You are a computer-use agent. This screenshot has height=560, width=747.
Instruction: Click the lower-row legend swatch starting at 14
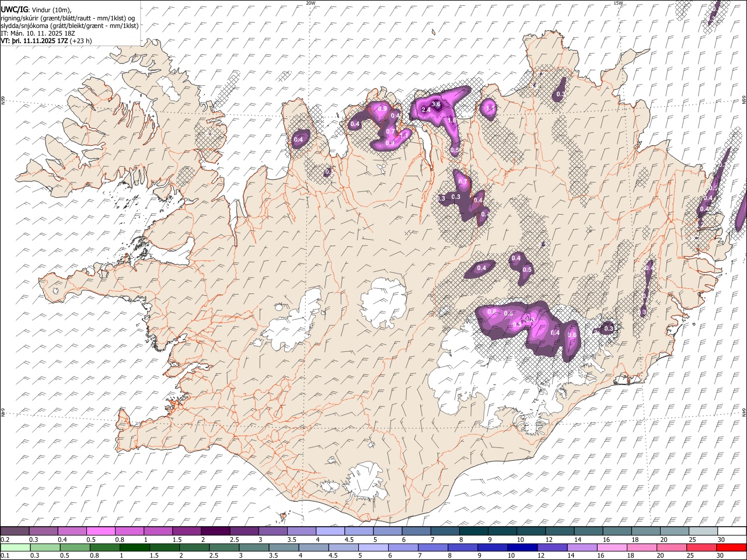581,547
